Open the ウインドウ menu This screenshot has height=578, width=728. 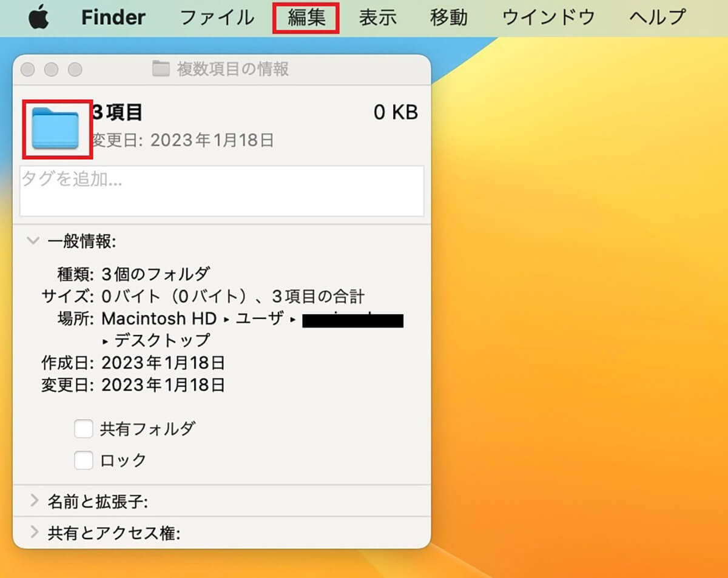coord(549,18)
